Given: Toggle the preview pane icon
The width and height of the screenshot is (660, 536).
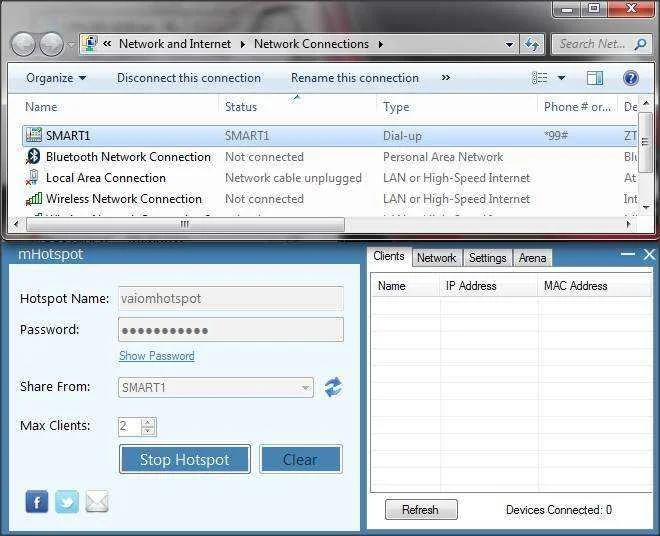Looking at the screenshot, I should pyautogui.click(x=595, y=78).
